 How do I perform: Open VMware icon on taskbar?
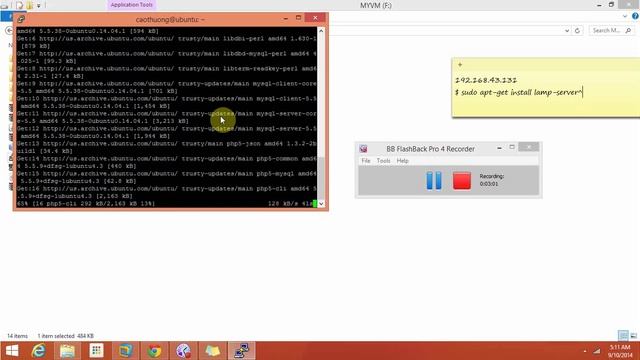[125, 351]
